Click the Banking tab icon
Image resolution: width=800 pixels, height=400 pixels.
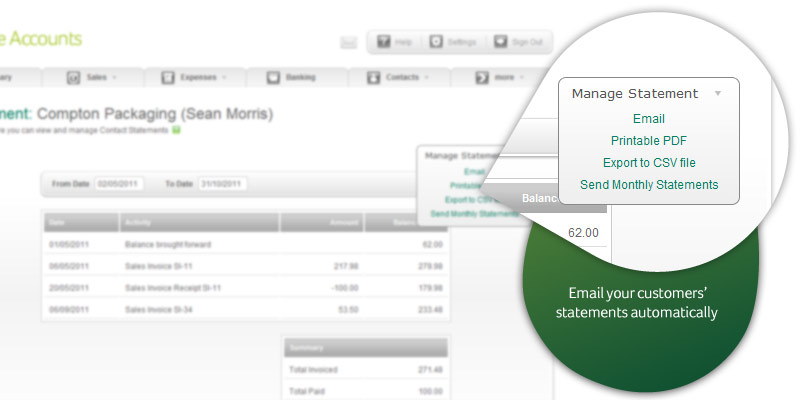tap(273, 78)
